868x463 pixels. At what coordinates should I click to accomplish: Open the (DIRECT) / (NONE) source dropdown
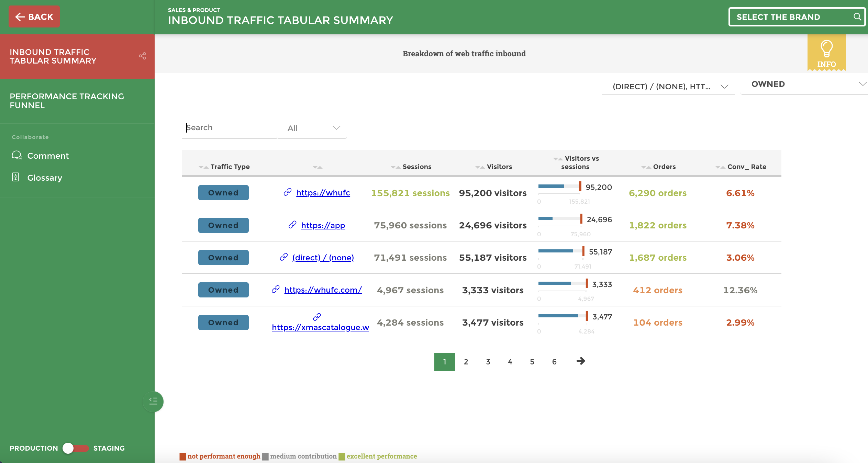(668, 87)
